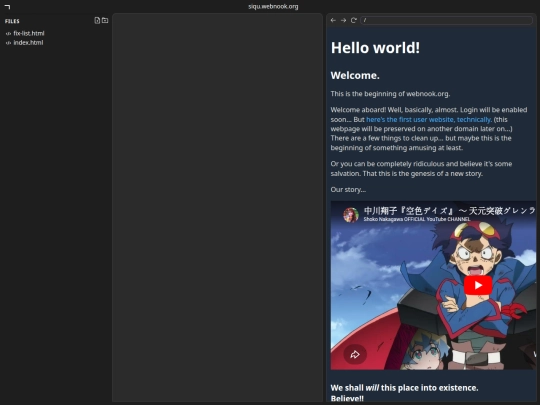Click the new file icon in Files panel
The height and width of the screenshot is (405, 540).
(97, 21)
